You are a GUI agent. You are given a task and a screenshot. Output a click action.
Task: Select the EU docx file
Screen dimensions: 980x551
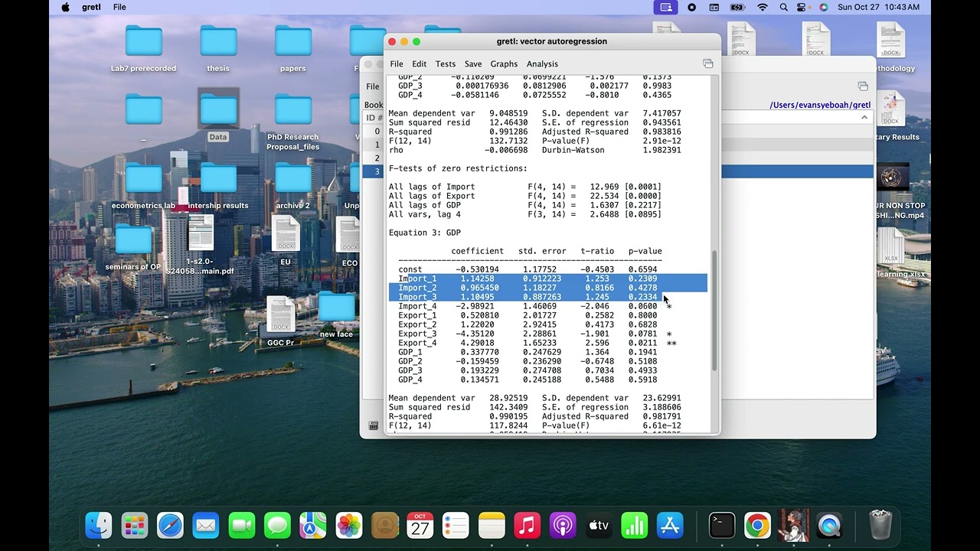click(x=286, y=240)
